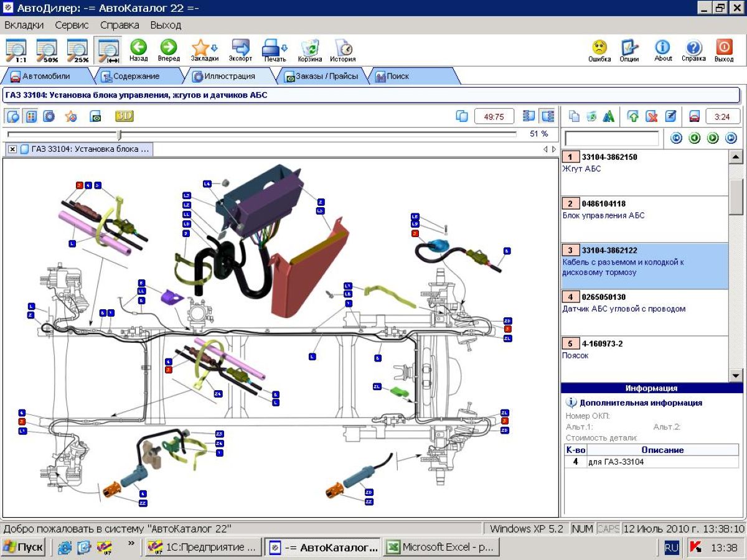Jump to last part in list
The width and height of the screenshot is (747, 560).
click(x=731, y=138)
